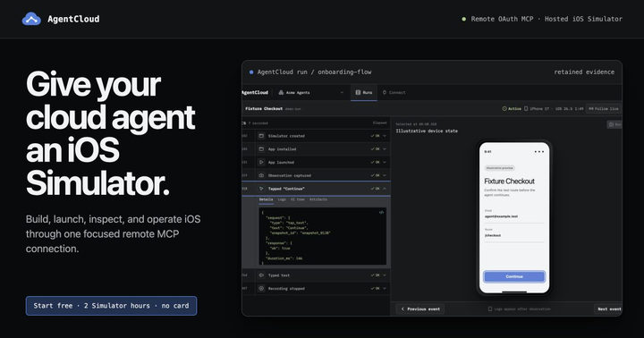Click the iPhone device icon in status bar

tap(526, 109)
